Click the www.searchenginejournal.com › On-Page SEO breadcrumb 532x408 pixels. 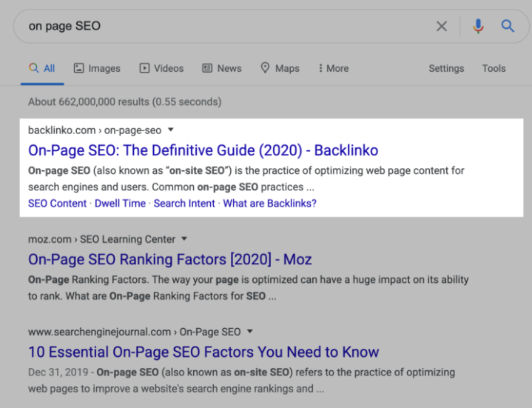click(x=135, y=332)
